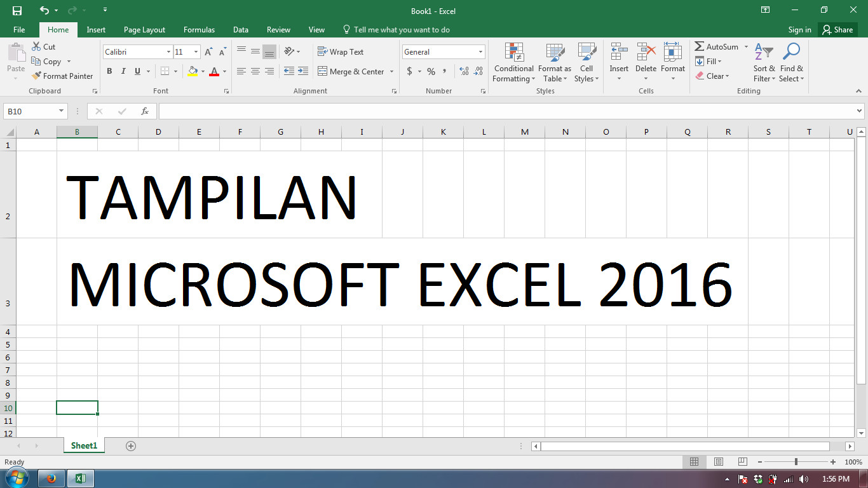The width and height of the screenshot is (868, 488).
Task: Apply Comma Style format
Action: pyautogui.click(x=445, y=71)
